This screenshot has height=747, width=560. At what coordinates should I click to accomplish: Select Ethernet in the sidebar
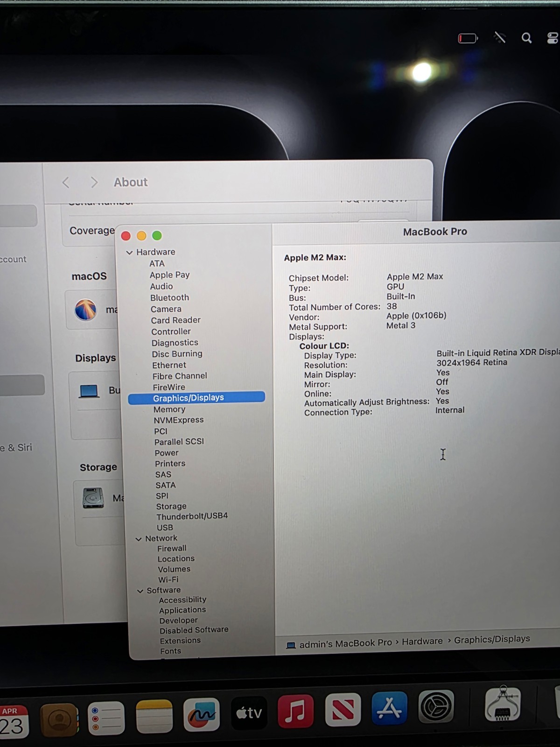[169, 365]
